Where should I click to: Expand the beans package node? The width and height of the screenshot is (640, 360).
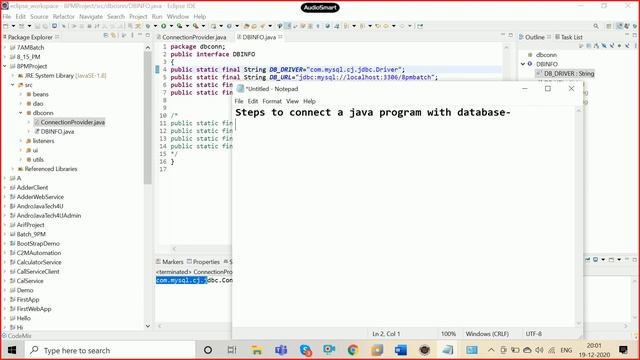(x=21, y=94)
